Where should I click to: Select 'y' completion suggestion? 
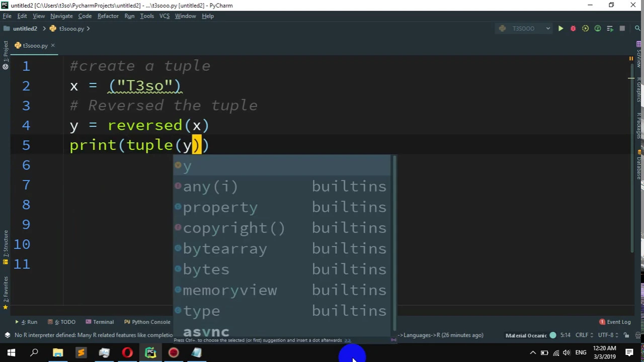coord(282,166)
